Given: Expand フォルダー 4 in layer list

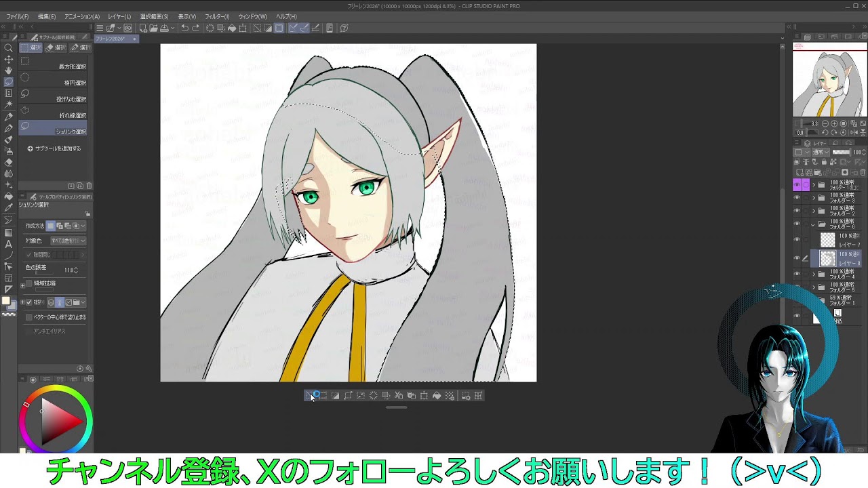Looking at the screenshot, I should coord(814,274).
